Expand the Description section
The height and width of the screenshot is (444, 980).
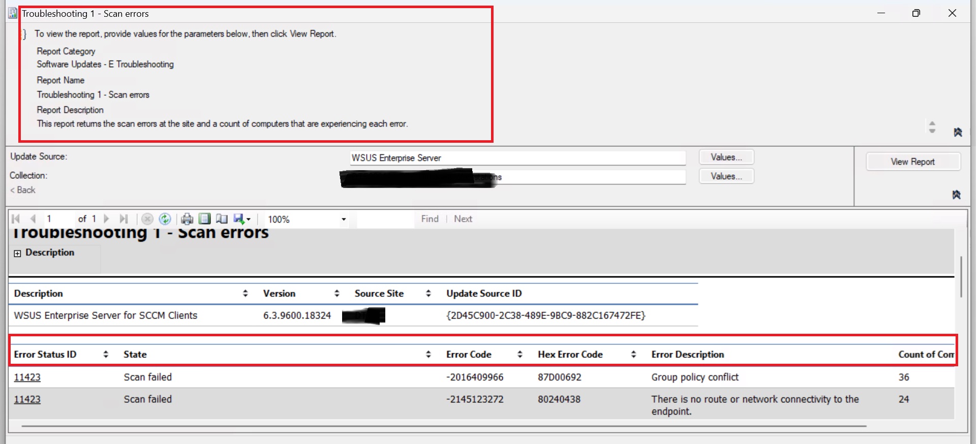click(18, 253)
